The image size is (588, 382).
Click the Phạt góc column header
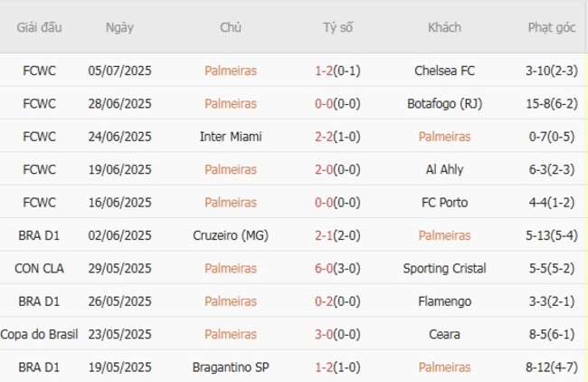pos(552,27)
